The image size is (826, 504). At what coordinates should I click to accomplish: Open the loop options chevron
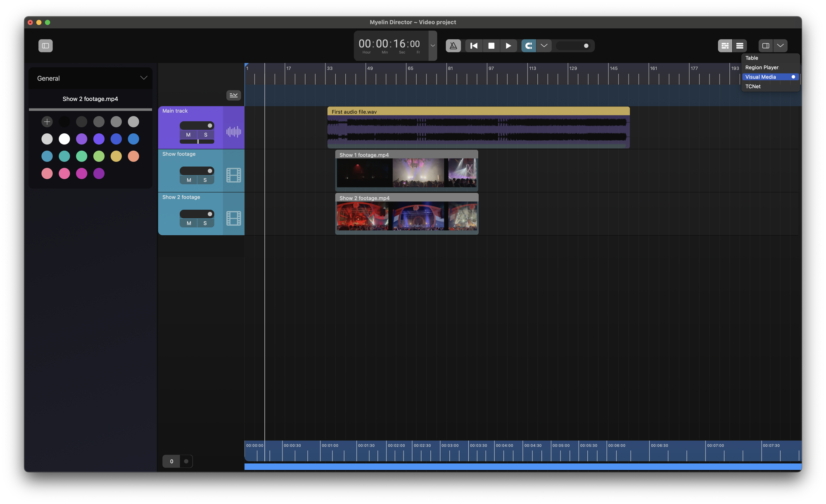[x=544, y=45]
